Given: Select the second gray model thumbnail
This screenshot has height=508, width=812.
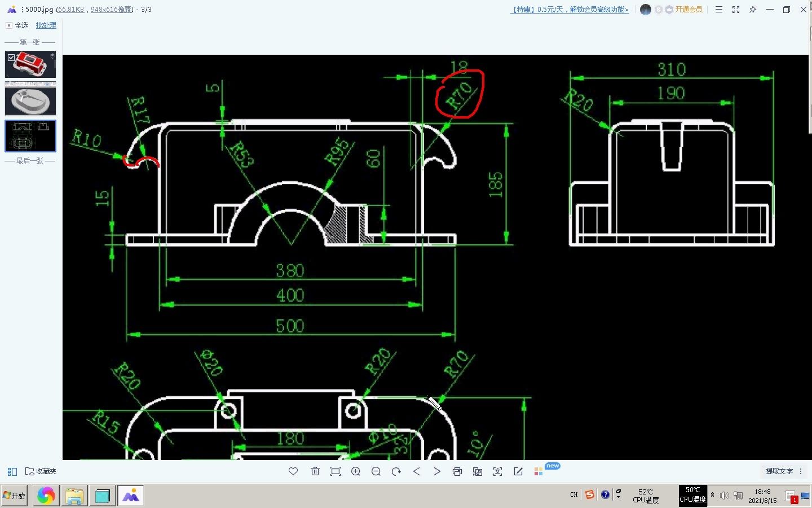Looking at the screenshot, I should tap(30, 102).
